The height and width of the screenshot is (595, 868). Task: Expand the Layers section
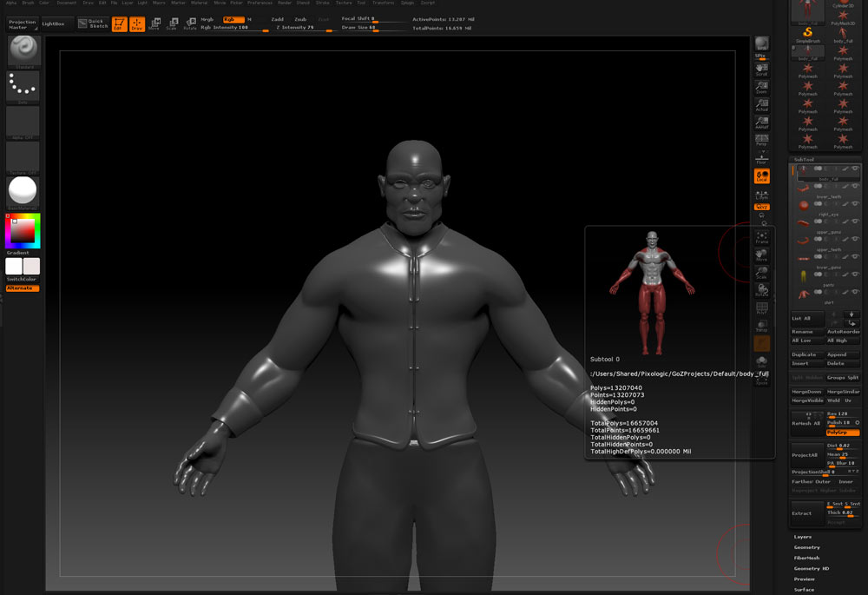(x=803, y=537)
